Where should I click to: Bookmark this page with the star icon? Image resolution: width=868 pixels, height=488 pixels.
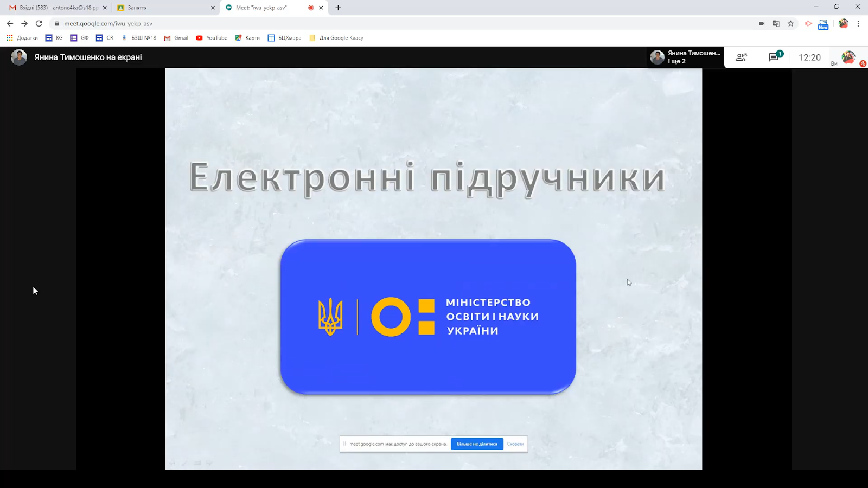click(x=791, y=23)
